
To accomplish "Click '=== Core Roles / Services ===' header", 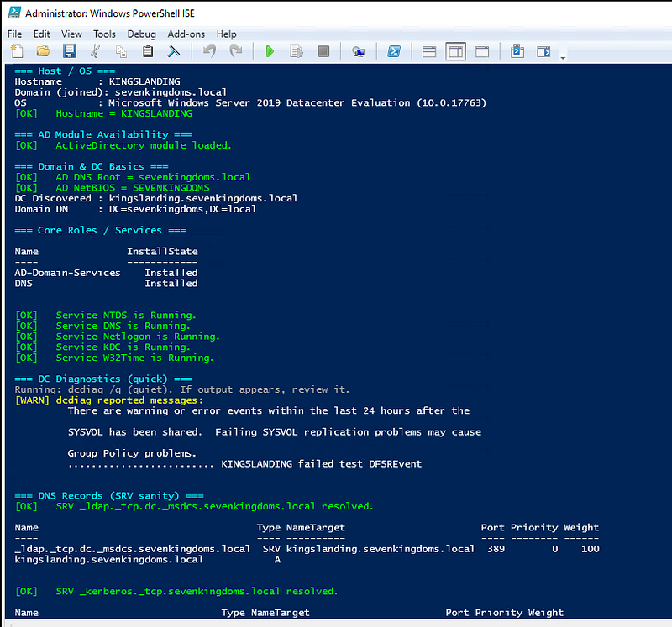I will [x=100, y=231].
